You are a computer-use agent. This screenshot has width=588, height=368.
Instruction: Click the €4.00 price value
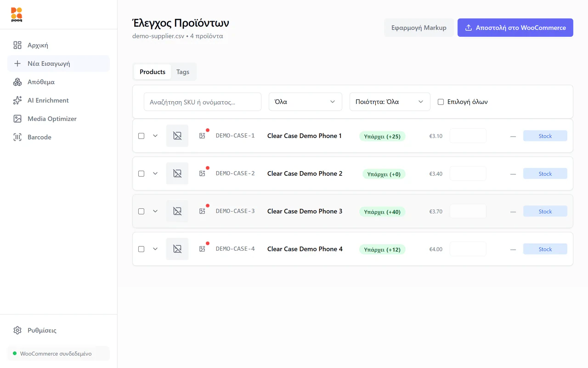pyautogui.click(x=436, y=249)
